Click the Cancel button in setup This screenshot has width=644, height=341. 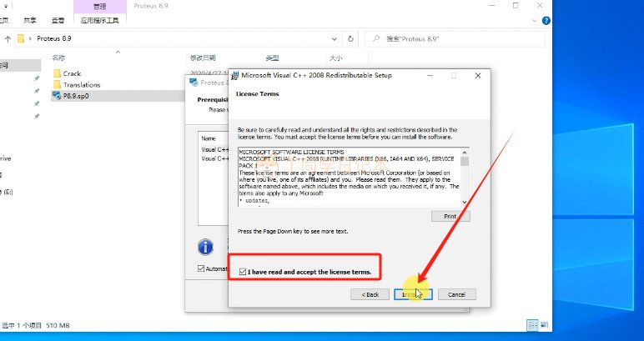coord(456,294)
